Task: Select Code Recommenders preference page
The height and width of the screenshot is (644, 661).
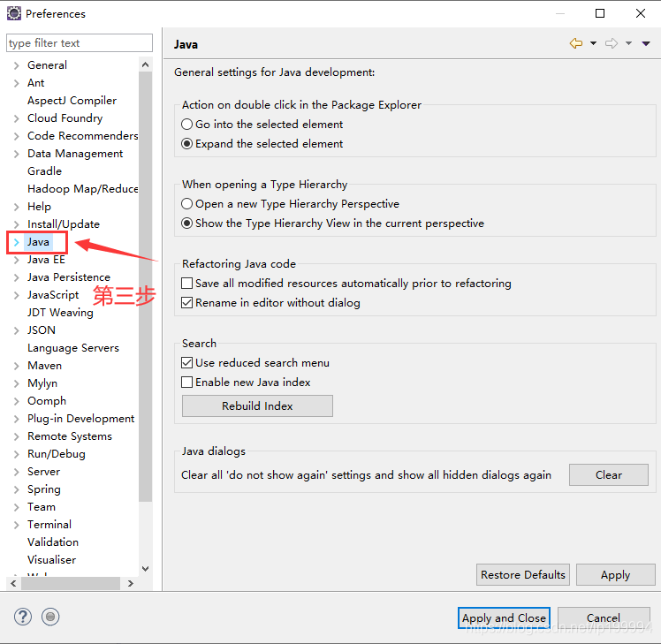Action: click(83, 136)
